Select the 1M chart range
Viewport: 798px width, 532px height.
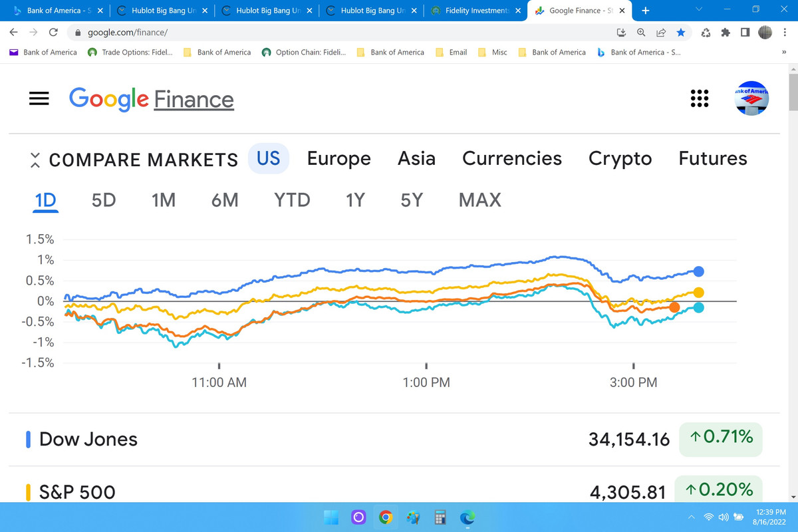(x=164, y=199)
